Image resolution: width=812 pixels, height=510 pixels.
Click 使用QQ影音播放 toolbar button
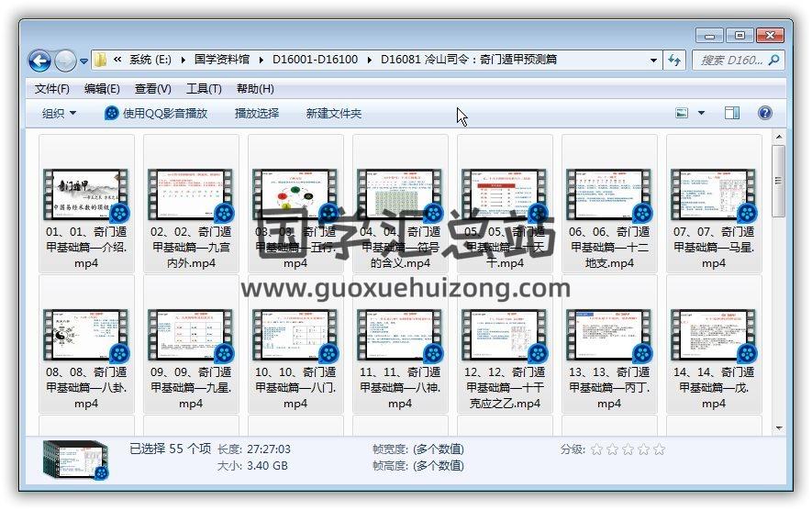click(x=156, y=113)
